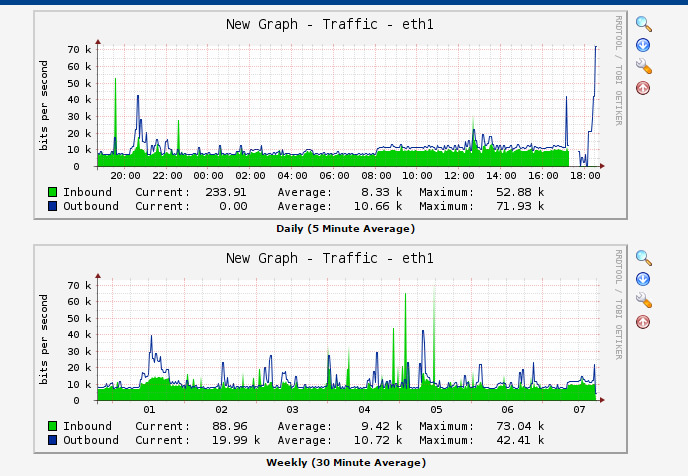Click green Inbound swatch in Daily legend
688x476 pixels.
coord(51,192)
